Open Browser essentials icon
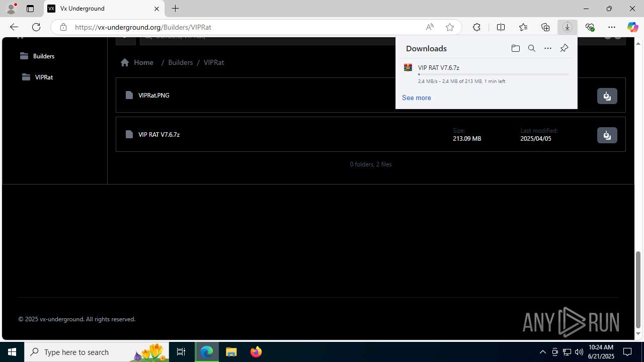This screenshot has width=644, height=362. (590, 27)
